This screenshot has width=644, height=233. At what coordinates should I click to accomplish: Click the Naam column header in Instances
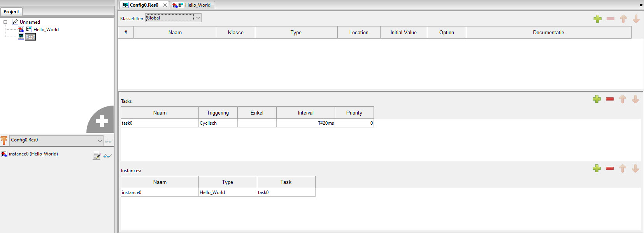click(160, 182)
